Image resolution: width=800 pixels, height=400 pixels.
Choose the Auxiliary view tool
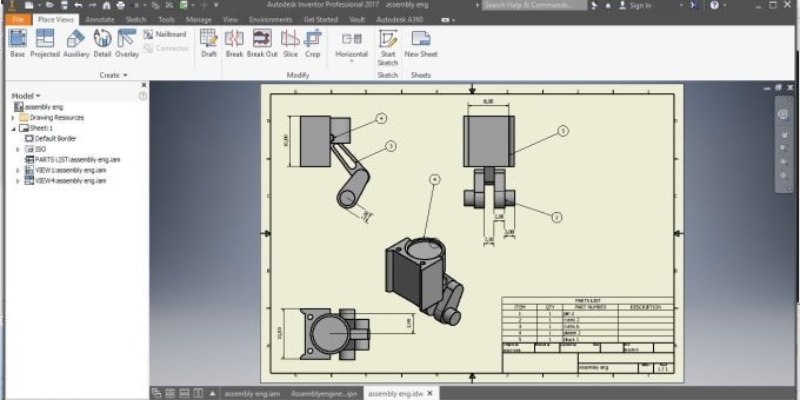[76, 42]
